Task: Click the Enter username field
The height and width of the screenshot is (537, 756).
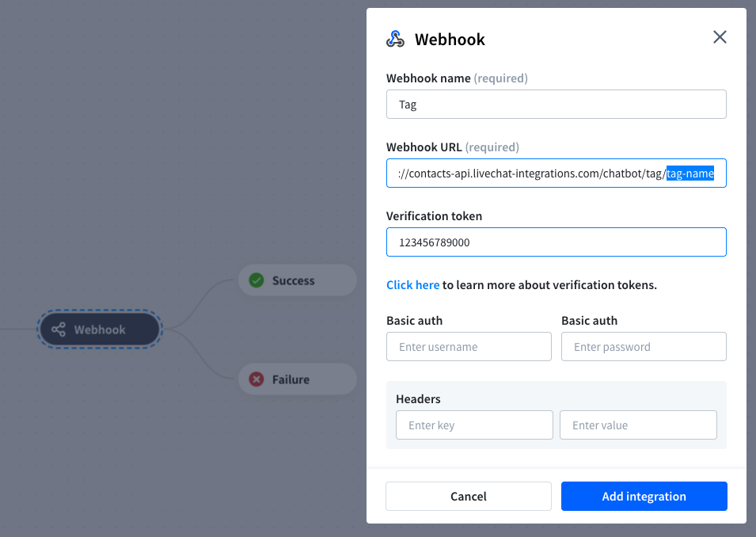Action: [x=469, y=347]
